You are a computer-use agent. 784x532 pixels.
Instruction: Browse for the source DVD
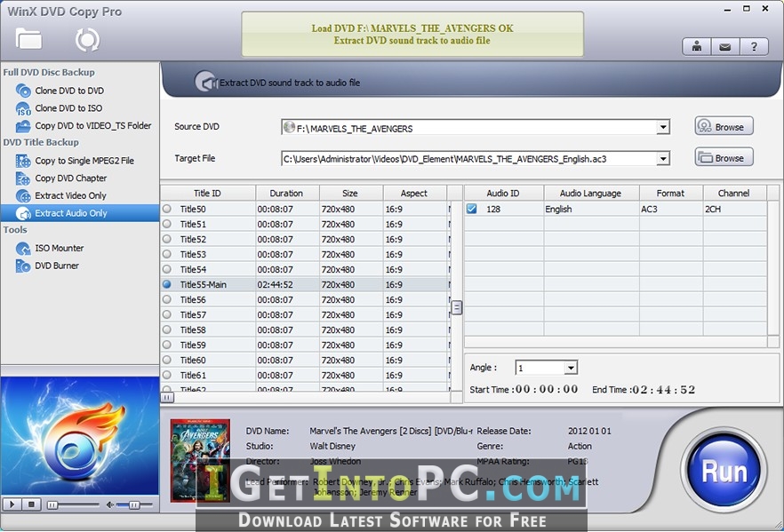[724, 126]
